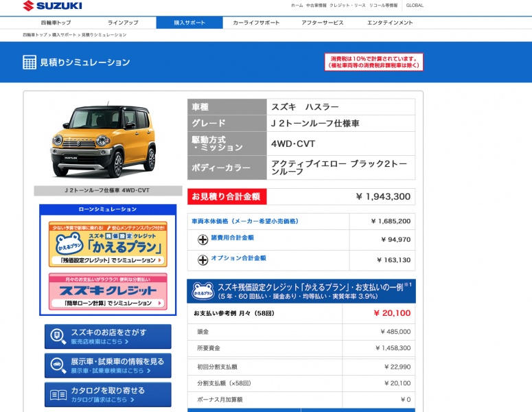The image size is (532, 412).
Task: Click 購入サポート in the breadcrumb
Action: pyautogui.click(x=64, y=34)
